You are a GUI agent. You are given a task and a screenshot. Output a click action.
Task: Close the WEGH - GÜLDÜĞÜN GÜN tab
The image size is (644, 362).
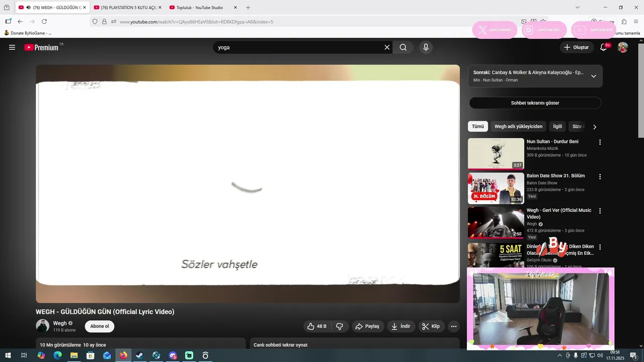(x=85, y=8)
